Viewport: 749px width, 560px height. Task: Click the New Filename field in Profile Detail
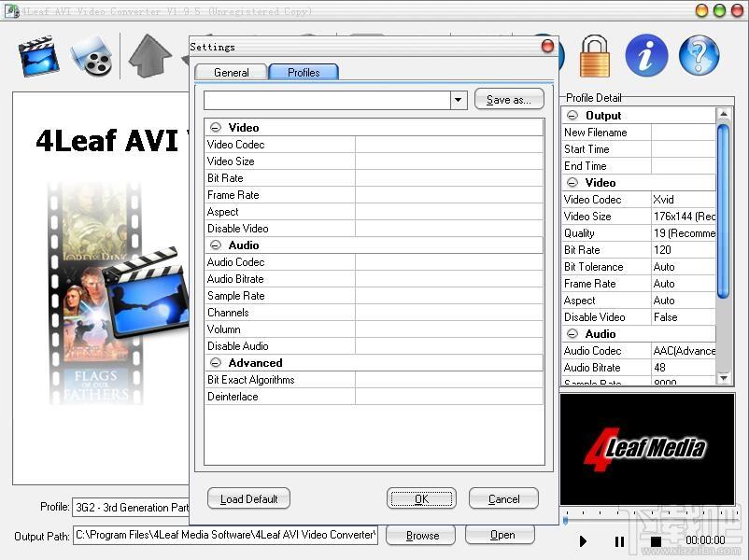684,133
